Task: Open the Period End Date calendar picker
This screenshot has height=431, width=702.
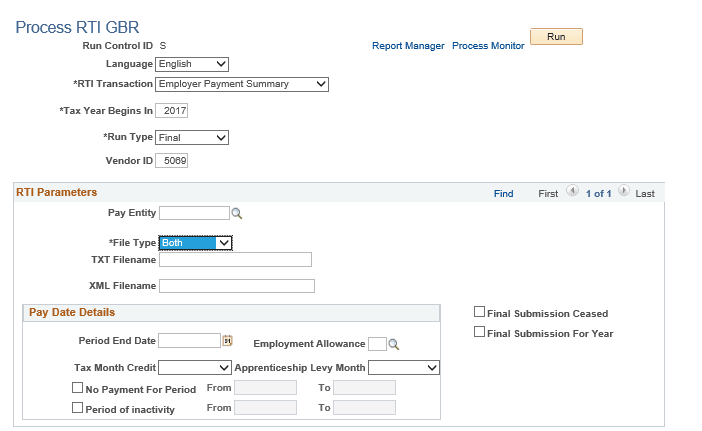Action: pyautogui.click(x=227, y=341)
